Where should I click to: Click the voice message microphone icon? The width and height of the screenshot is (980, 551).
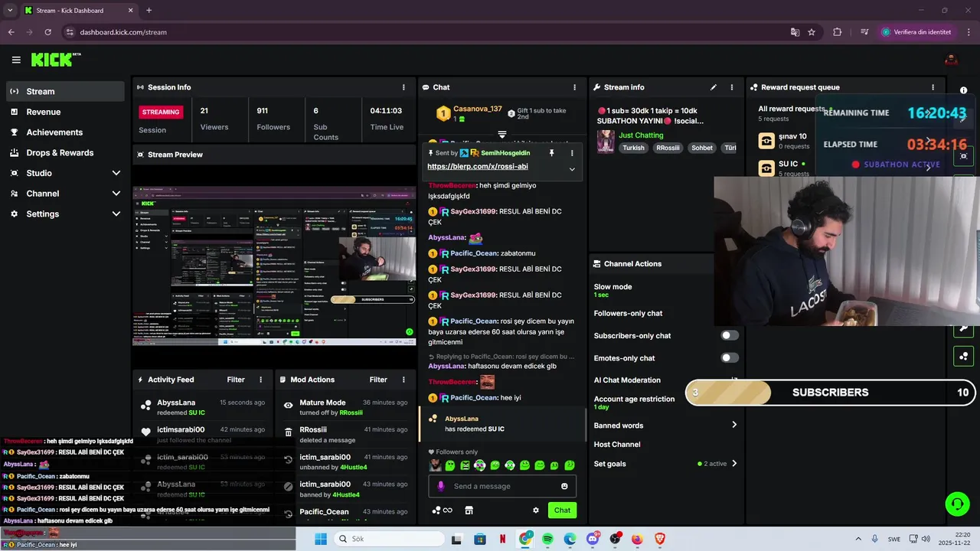[x=440, y=486]
